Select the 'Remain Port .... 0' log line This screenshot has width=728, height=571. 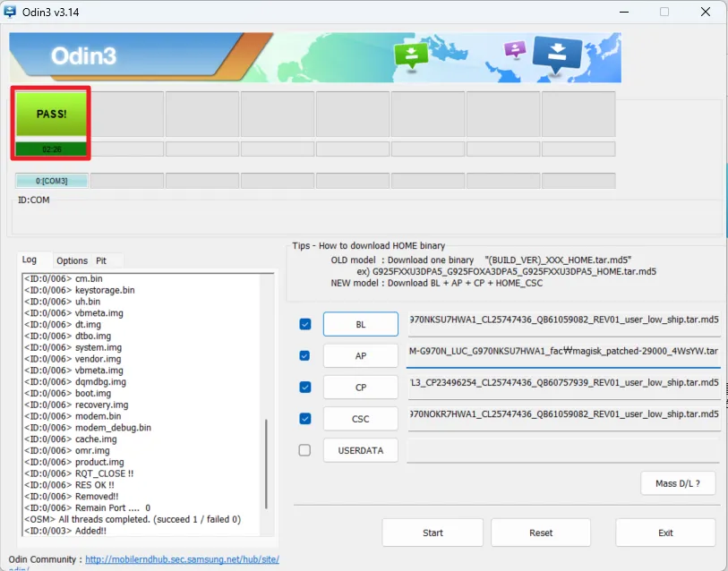[x=87, y=507]
